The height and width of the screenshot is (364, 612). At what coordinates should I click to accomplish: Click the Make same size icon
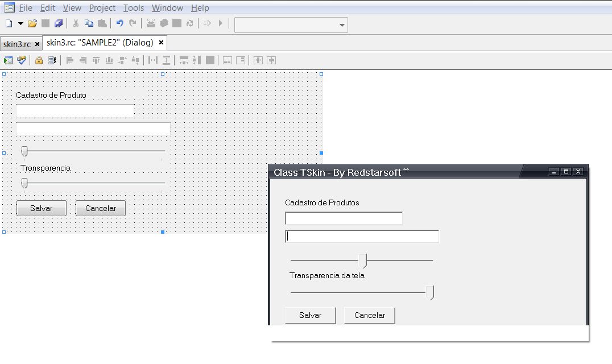click(x=210, y=60)
